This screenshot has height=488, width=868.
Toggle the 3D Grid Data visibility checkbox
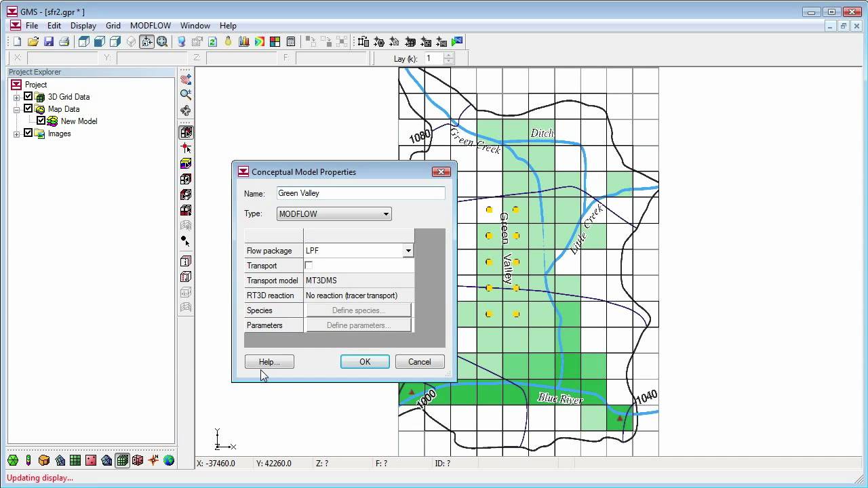tap(28, 97)
